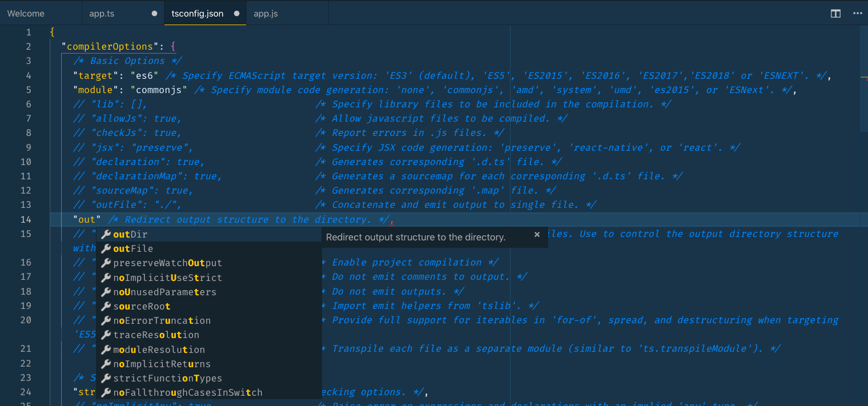Click the wrench icon beside outFile

(x=105, y=248)
